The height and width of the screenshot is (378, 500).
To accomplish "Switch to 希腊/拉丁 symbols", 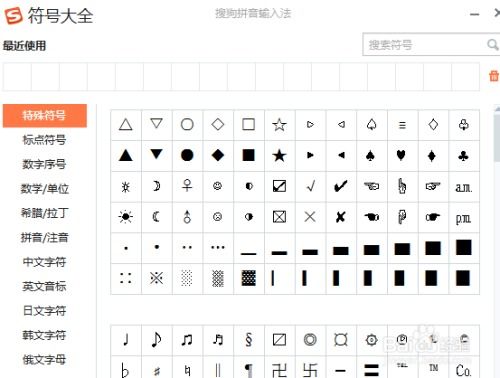I will [x=44, y=213].
